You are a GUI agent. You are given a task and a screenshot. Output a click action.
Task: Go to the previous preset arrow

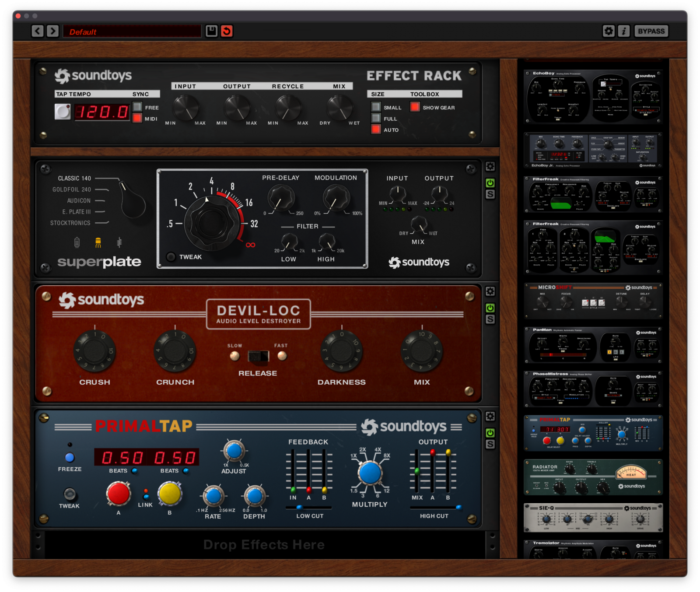(x=38, y=31)
